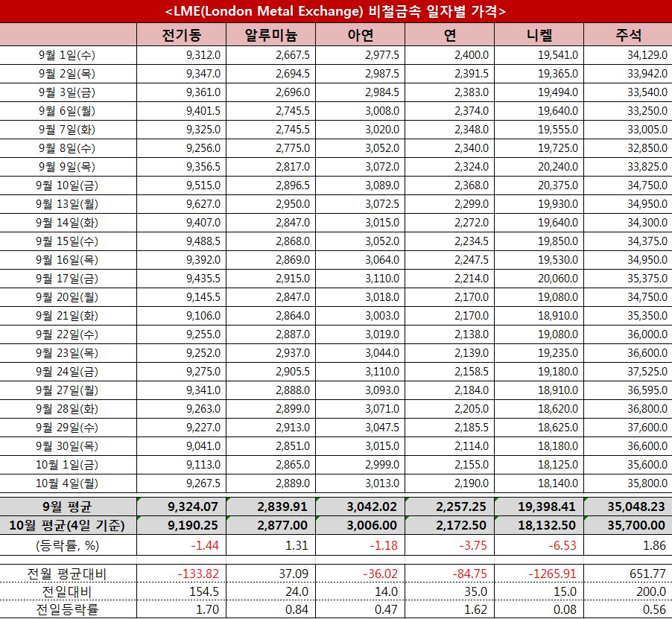Click October copper average 9,190.25

point(193,525)
